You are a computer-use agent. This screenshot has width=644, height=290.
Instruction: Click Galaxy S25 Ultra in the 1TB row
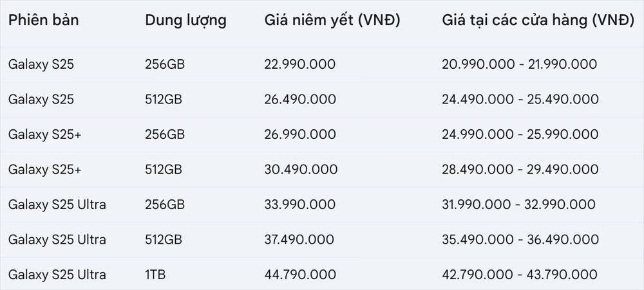click(57, 275)
